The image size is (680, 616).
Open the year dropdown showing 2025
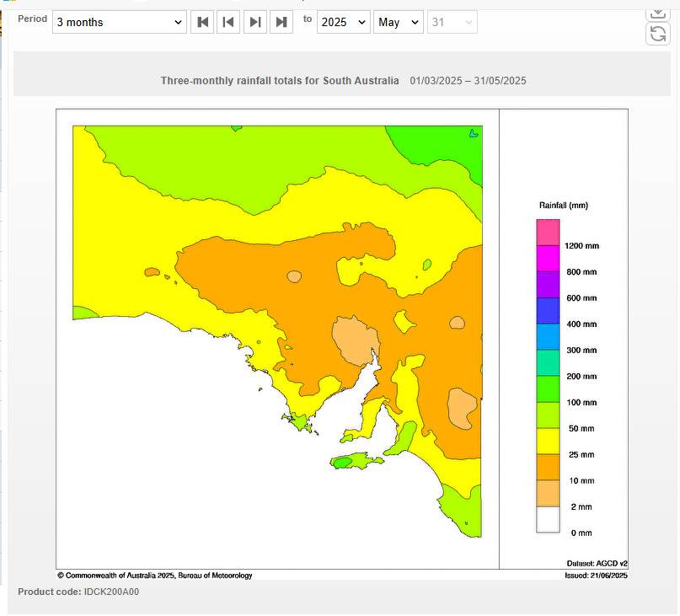click(342, 22)
